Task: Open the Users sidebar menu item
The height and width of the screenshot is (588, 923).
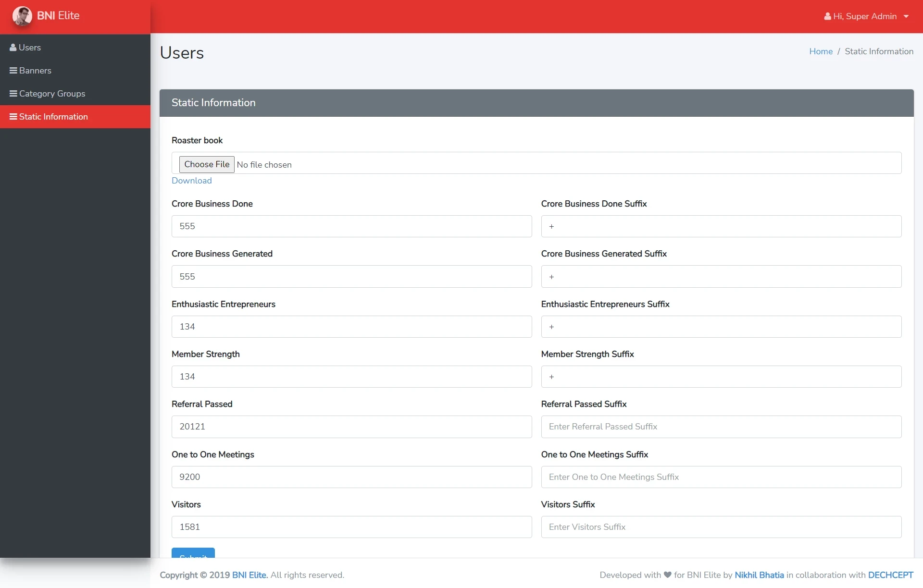Action: pos(30,48)
